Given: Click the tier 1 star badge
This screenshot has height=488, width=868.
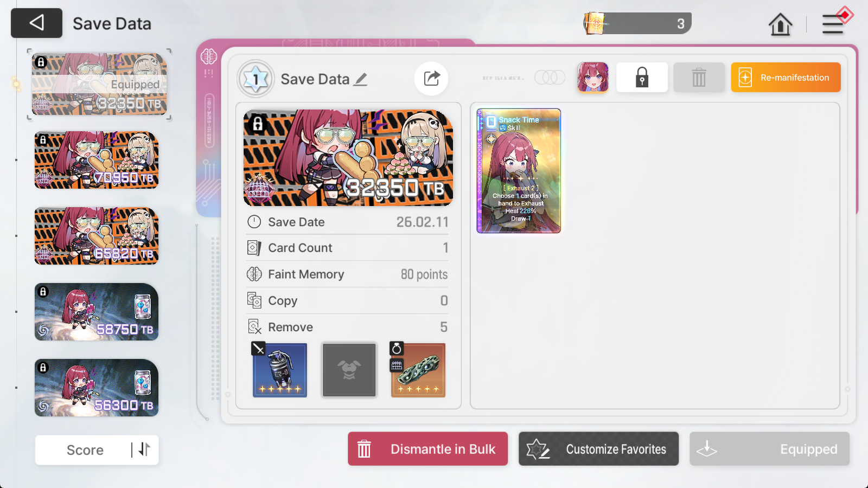Looking at the screenshot, I should tap(256, 79).
